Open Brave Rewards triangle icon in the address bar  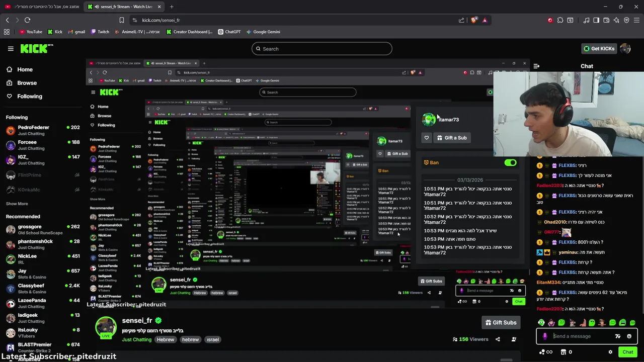pyautogui.click(x=485, y=20)
